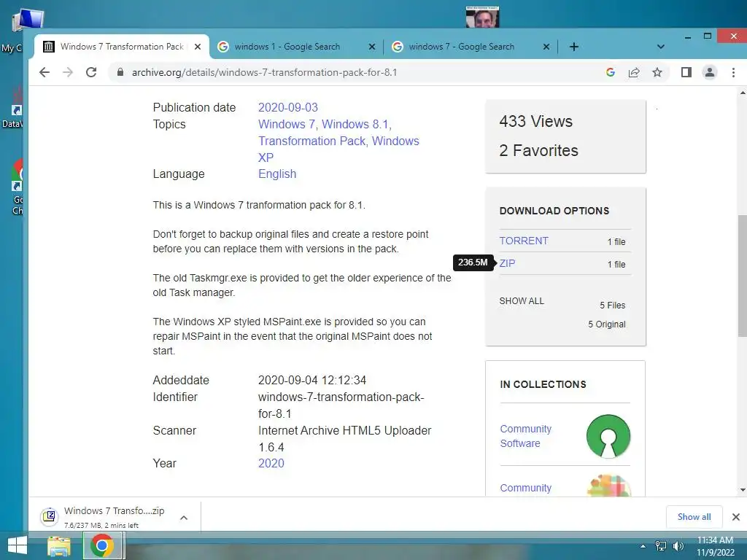Open the 'Windows 7' topic link
This screenshot has height=560, width=747.
(x=286, y=124)
